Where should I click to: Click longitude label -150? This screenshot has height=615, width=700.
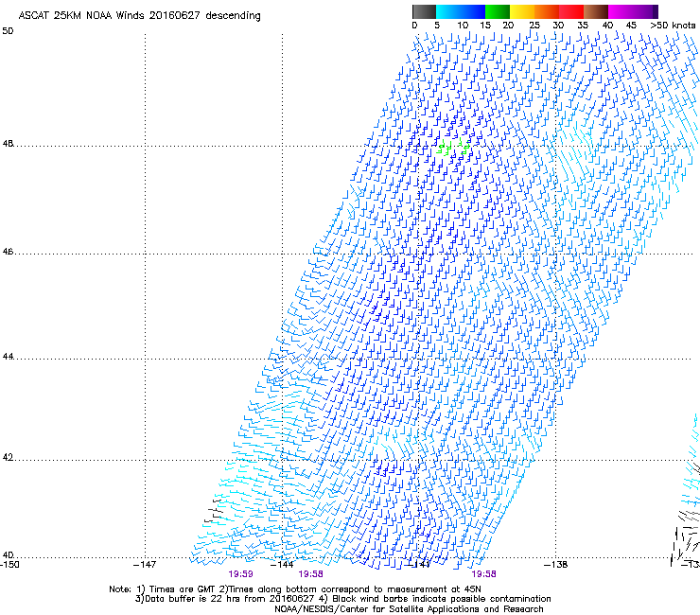[x=9, y=564]
